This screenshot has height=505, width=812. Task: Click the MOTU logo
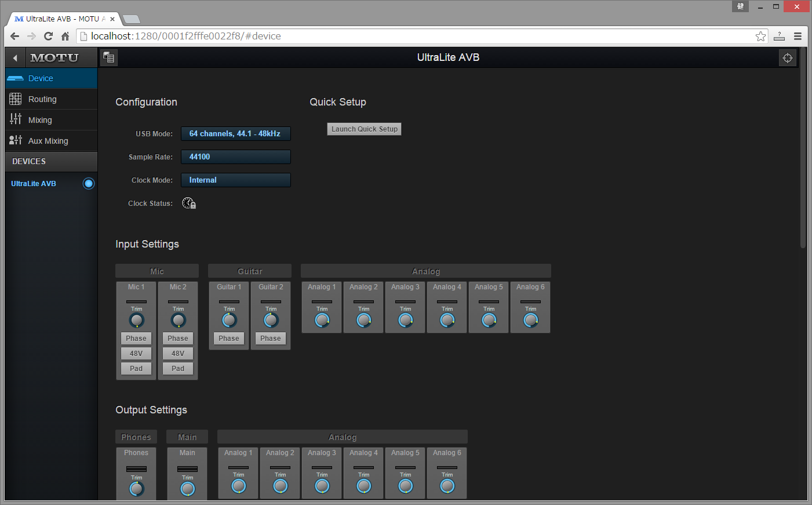(x=54, y=57)
